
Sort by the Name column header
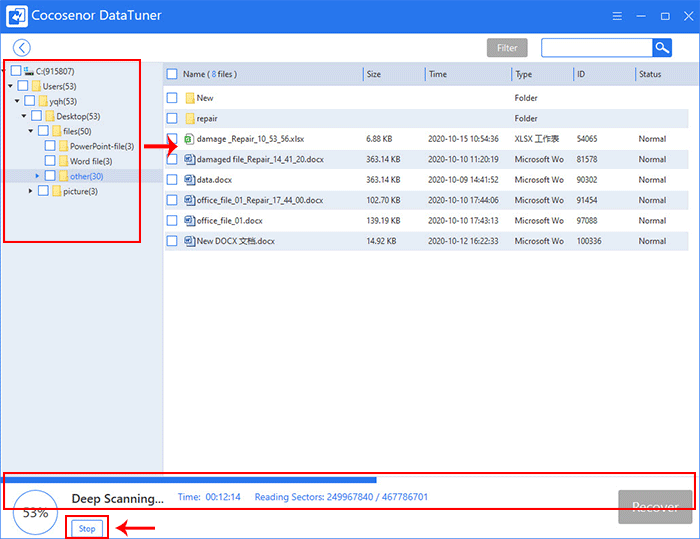click(x=210, y=74)
